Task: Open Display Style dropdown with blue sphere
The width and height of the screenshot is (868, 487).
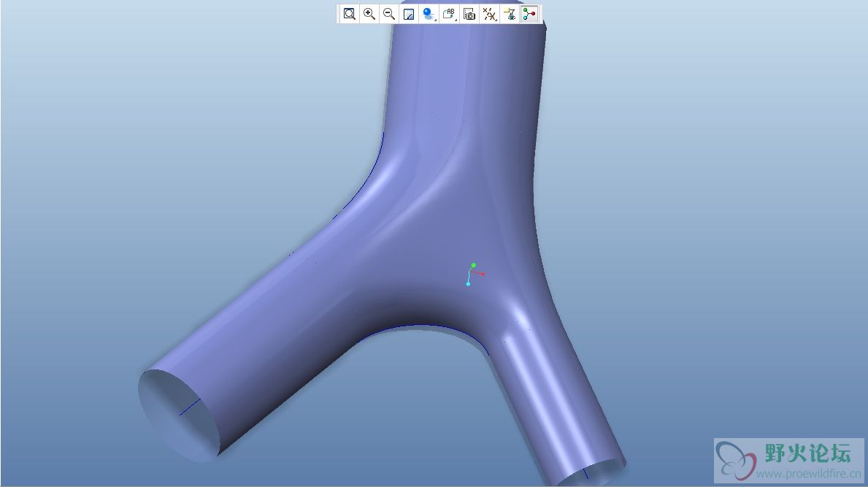Action: pyautogui.click(x=429, y=14)
